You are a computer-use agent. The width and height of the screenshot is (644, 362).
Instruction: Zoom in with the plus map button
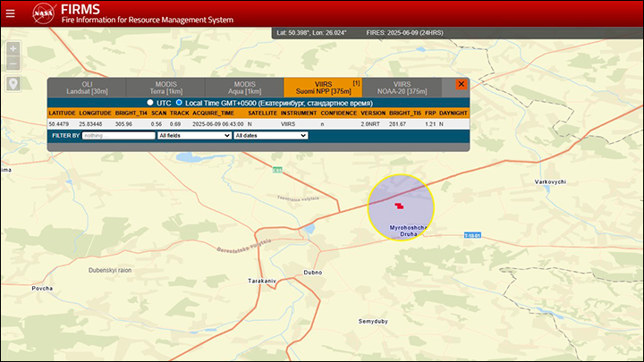coord(13,49)
